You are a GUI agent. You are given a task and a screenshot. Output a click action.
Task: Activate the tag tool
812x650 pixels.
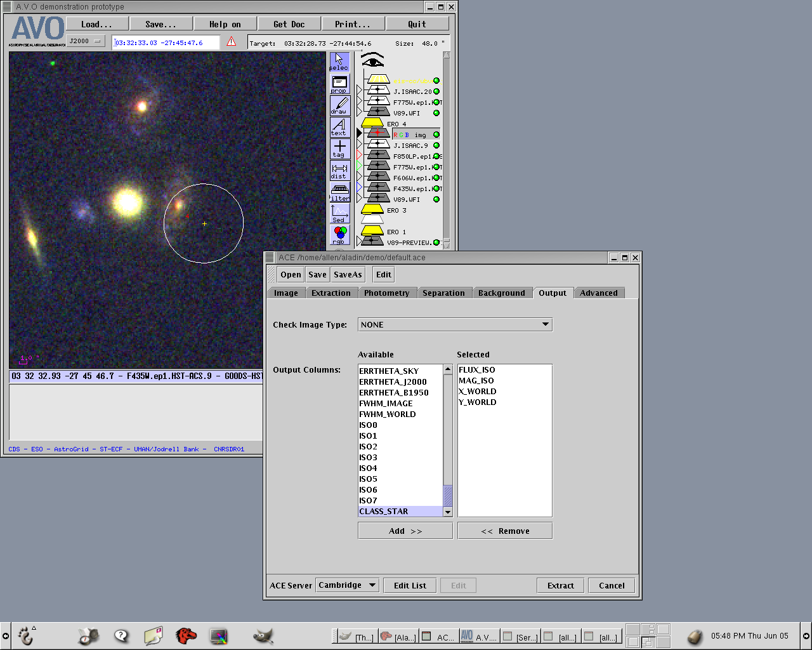(339, 148)
